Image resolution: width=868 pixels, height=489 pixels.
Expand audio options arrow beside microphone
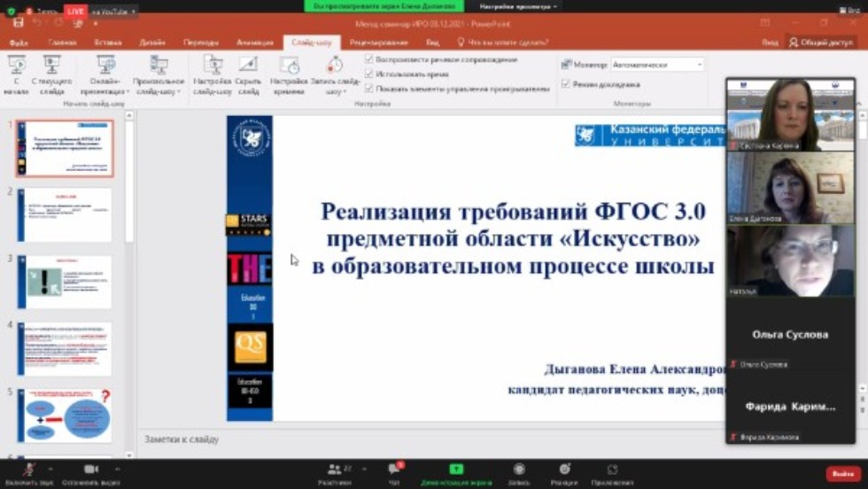click(50, 470)
